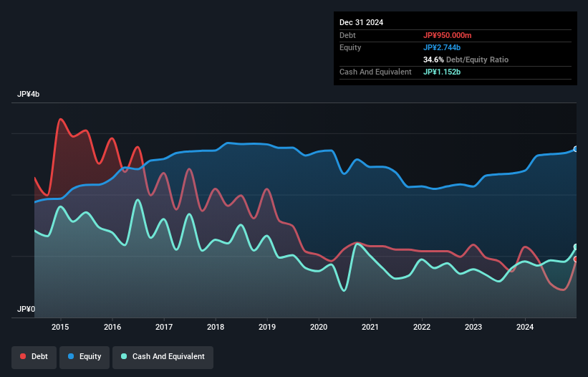Click the 2023 x-axis label
The image size is (588, 377).
coord(473,327)
